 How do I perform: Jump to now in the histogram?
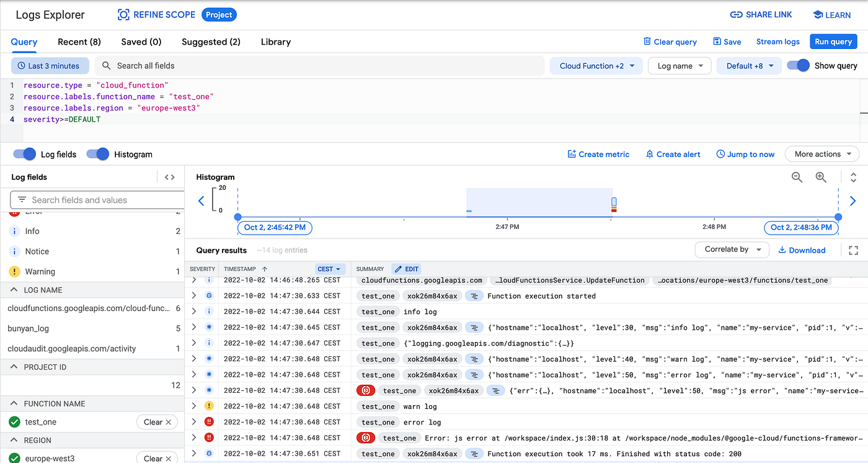745,153
